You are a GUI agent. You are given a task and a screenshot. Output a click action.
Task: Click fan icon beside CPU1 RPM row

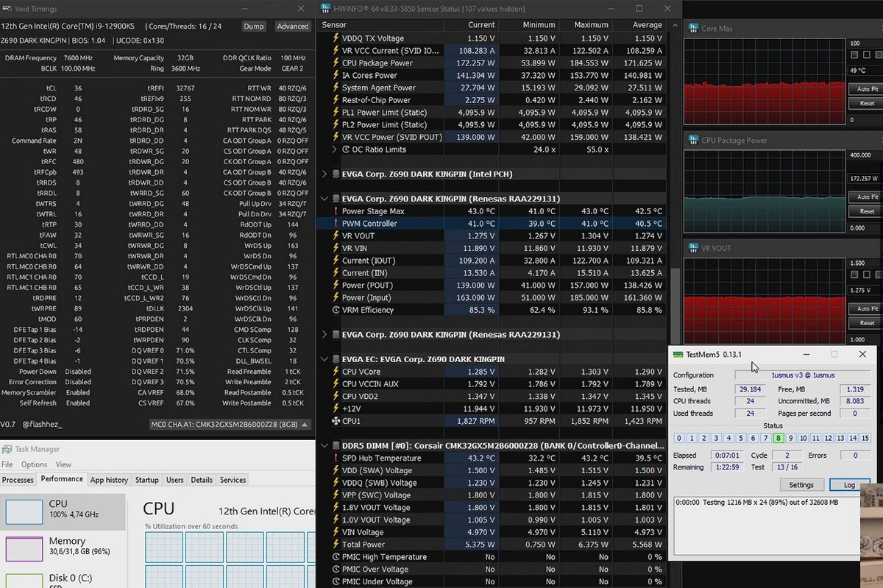[336, 421]
